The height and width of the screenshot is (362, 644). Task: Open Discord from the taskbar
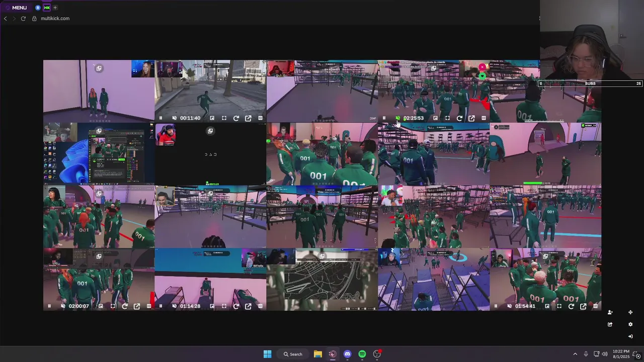(347, 354)
